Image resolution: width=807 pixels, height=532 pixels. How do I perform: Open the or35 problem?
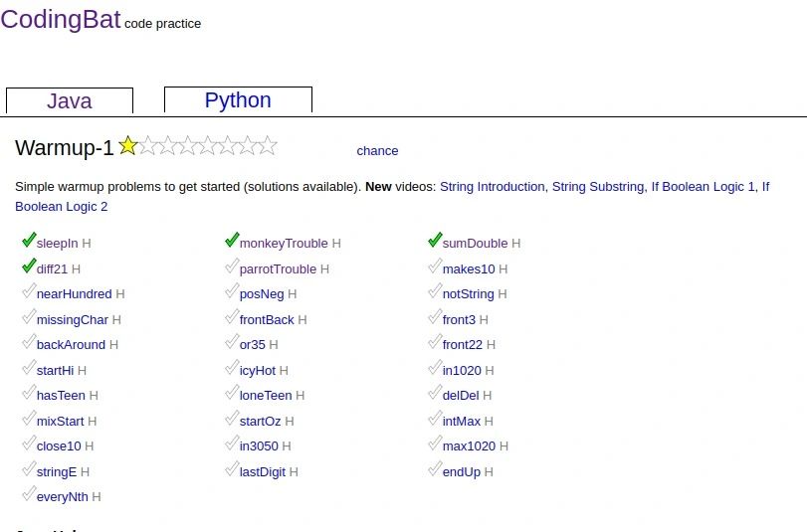252,345
